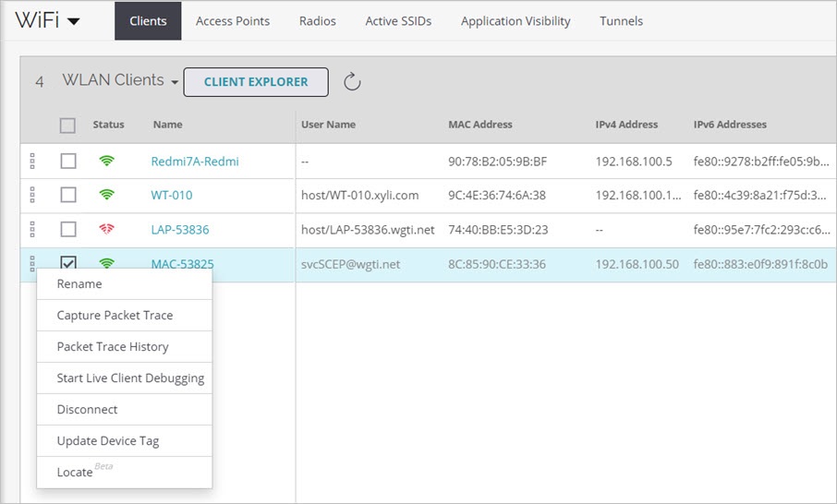Image resolution: width=837 pixels, height=504 pixels.
Task: Select the Redmi7A-Redmi client checkbox
Action: pos(68,162)
